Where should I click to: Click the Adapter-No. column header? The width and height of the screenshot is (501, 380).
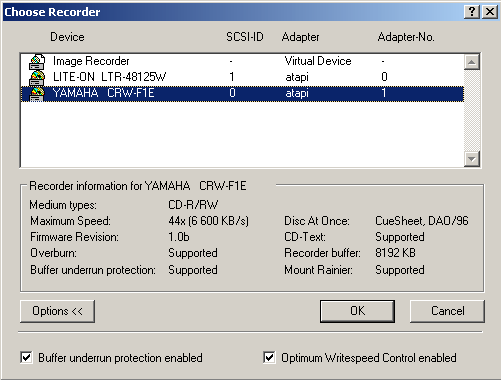pos(406,37)
